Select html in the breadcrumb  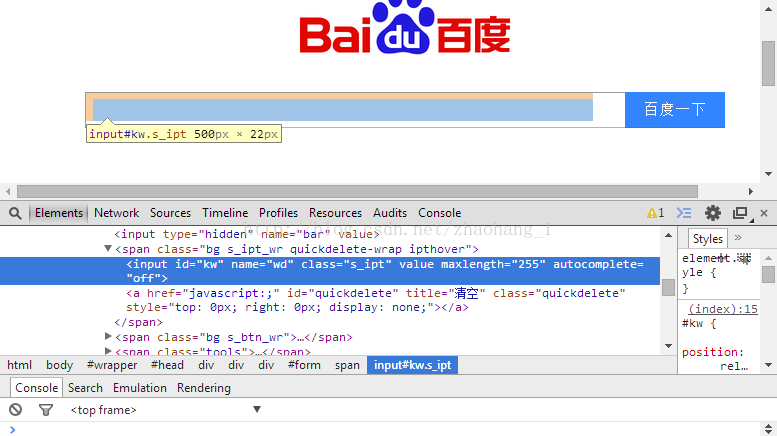pos(19,365)
